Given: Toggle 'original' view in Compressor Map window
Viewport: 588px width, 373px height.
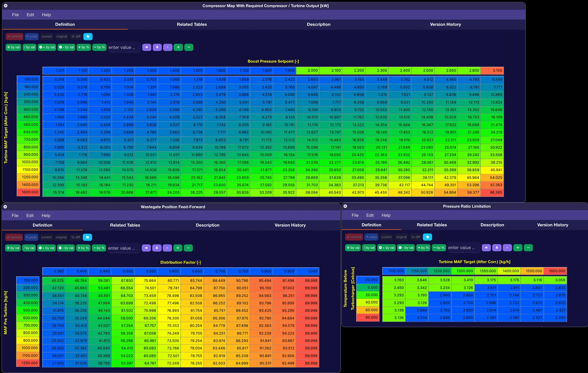Looking at the screenshot, I should click(62, 37).
